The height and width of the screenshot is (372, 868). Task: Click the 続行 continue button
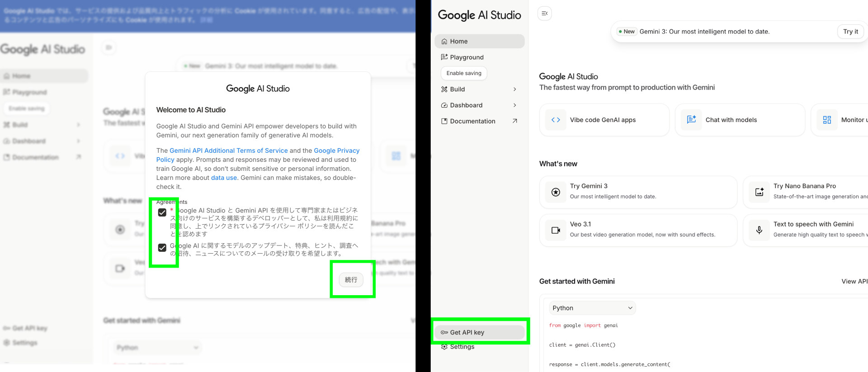click(351, 280)
